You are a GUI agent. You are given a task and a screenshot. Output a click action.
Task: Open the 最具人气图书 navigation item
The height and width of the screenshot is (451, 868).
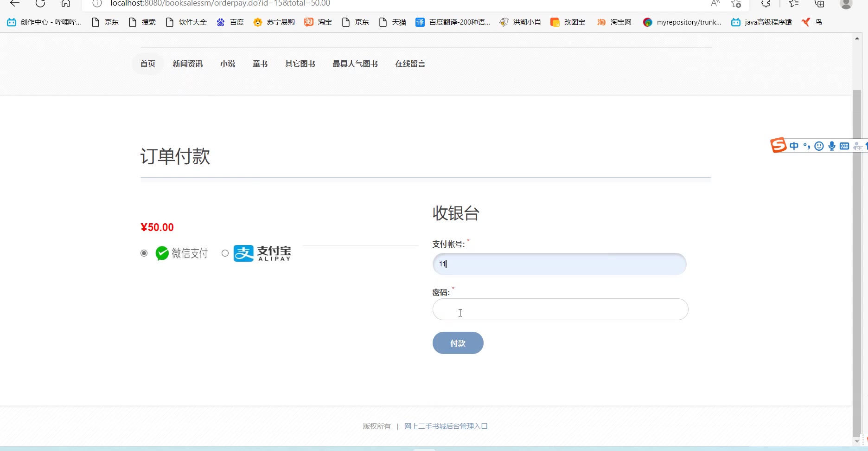(355, 64)
